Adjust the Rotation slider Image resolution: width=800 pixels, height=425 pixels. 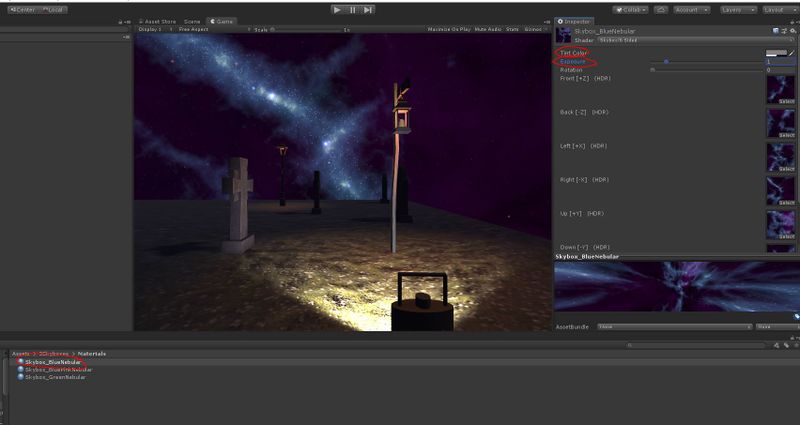[x=707, y=69]
